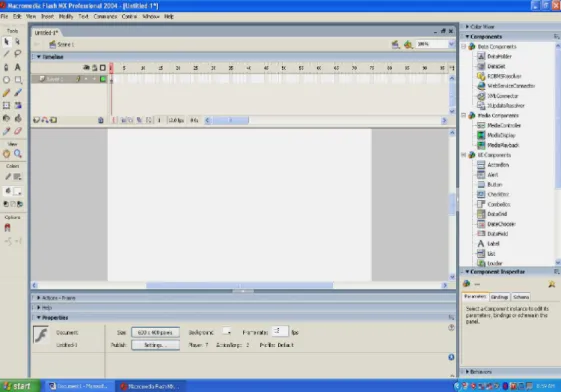
Task: Toggle Layer 1 outline color square
Action: point(103,79)
